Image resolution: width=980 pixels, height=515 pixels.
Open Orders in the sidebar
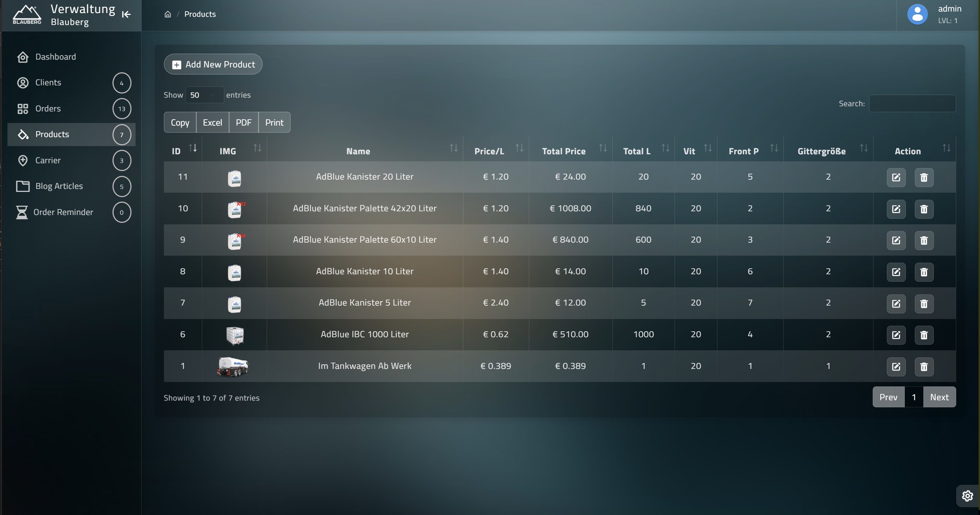coord(72,108)
